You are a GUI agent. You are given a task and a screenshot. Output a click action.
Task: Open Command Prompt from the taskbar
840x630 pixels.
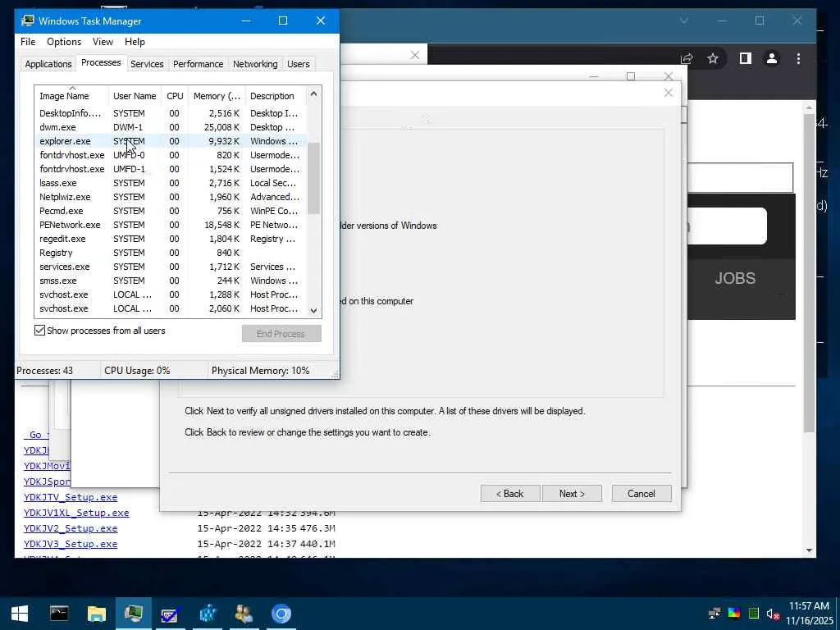59,614
